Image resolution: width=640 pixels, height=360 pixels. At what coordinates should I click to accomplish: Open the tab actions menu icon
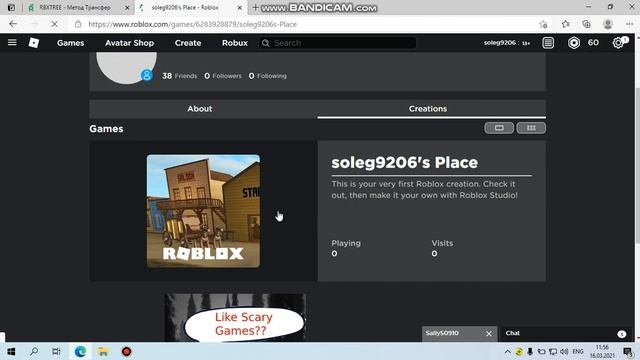pyautogui.click(x=11, y=7)
